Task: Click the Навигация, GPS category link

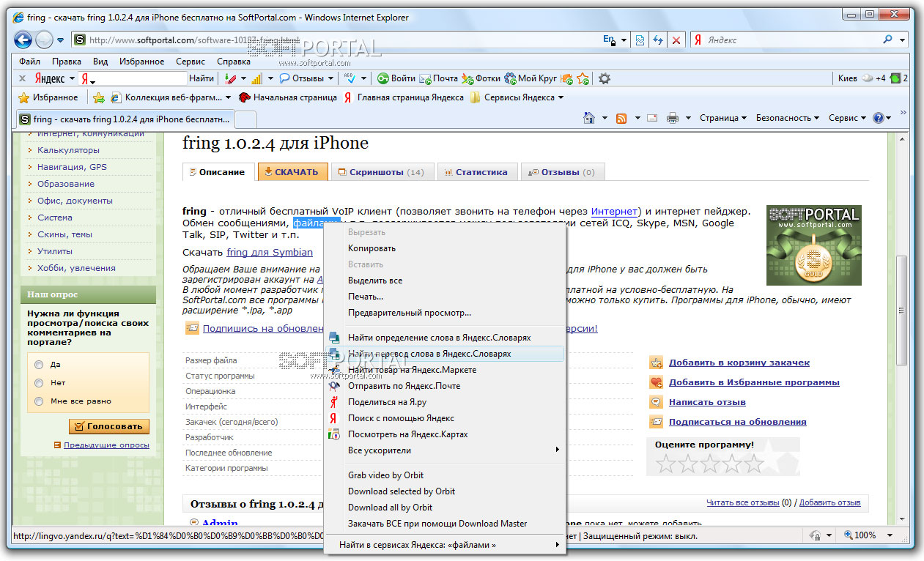Action: tap(72, 167)
